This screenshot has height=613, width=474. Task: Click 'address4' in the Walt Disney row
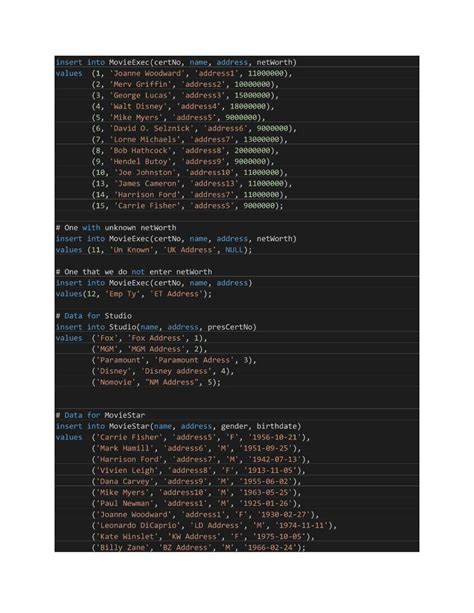(199, 106)
